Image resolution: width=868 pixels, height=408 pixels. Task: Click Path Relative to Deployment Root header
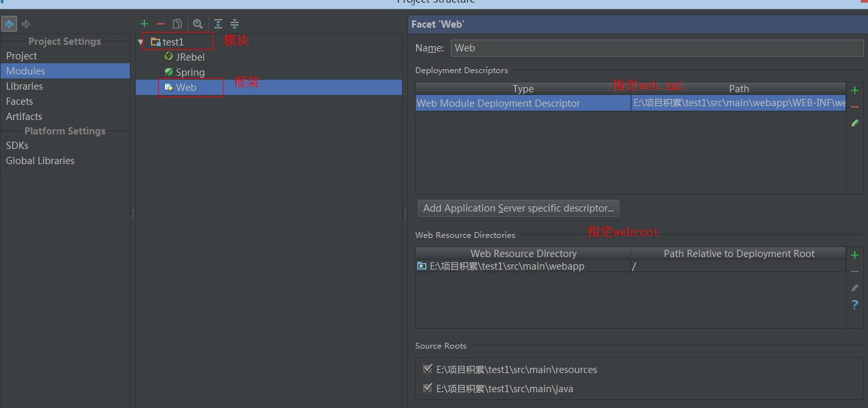pos(739,253)
